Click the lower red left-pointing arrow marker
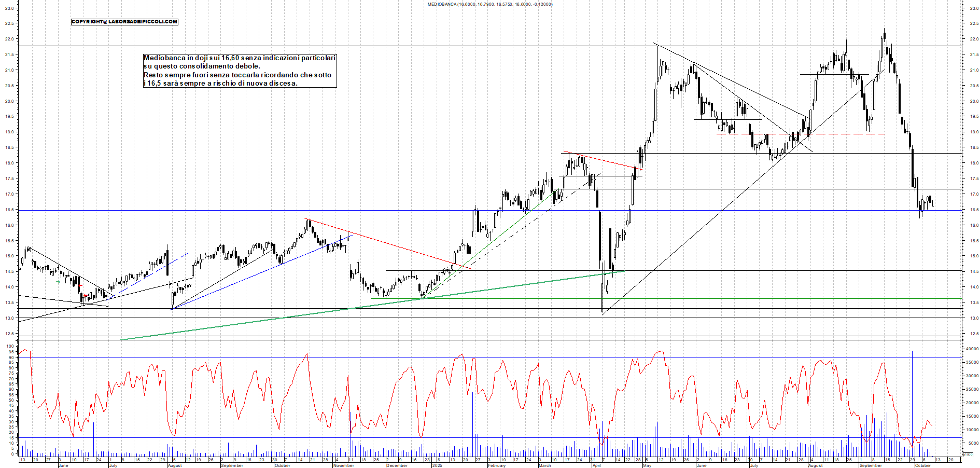The width and height of the screenshot is (980, 468). pos(86,296)
